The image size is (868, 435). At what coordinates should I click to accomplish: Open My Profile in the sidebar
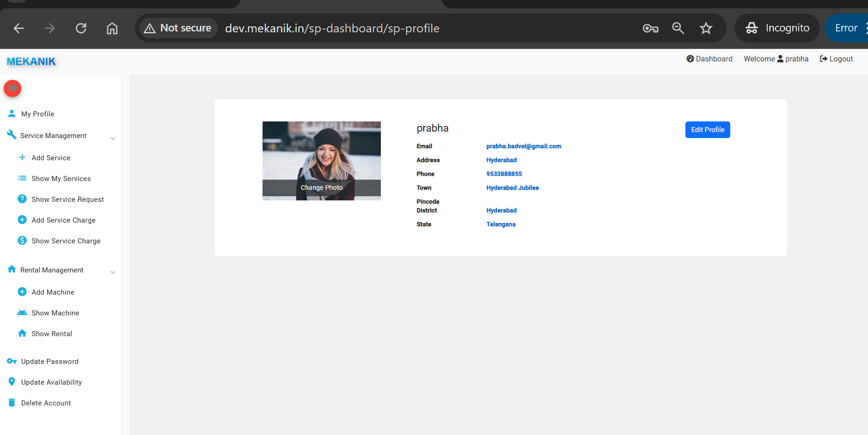(37, 114)
